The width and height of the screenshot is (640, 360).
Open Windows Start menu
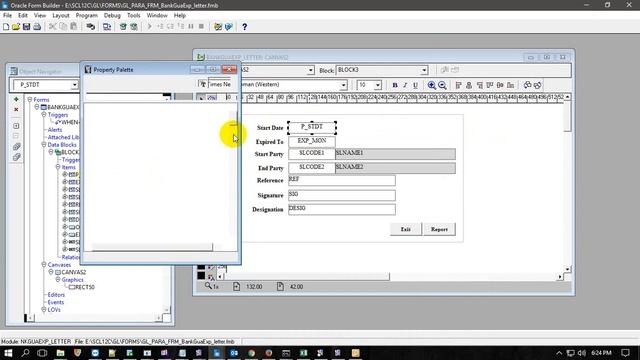(8, 353)
